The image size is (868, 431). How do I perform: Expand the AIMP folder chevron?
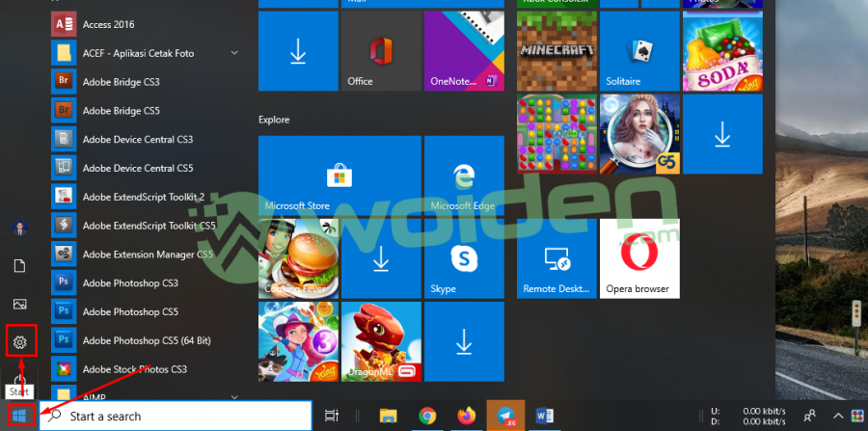tap(234, 396)
